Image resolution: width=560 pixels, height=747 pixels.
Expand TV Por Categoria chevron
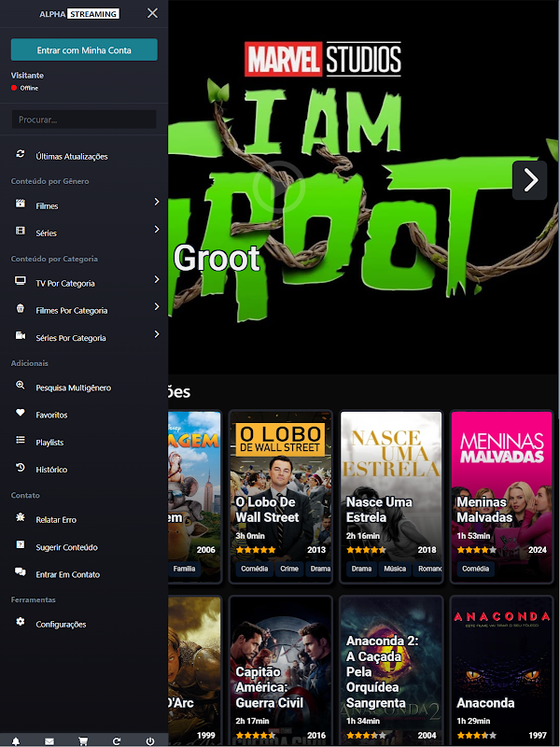(157, 279)
